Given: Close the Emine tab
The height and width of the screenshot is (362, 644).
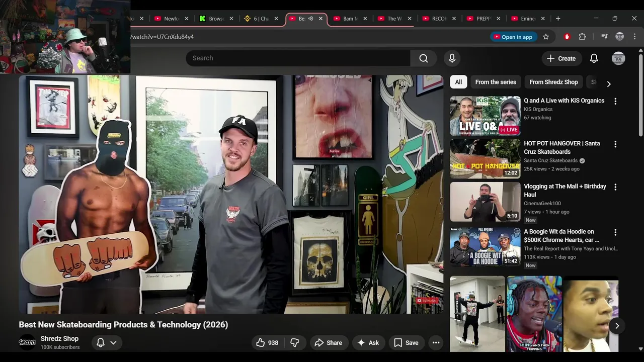Looking at the screenshot, I should 543,19.
